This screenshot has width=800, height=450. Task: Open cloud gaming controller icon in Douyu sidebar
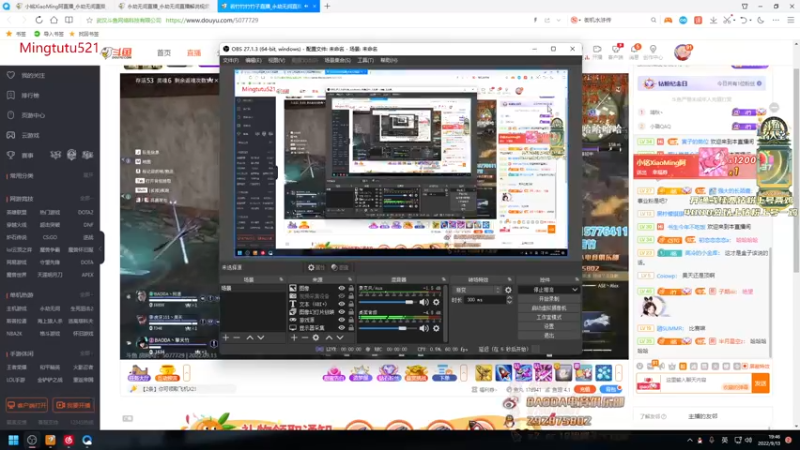[11, 135]
